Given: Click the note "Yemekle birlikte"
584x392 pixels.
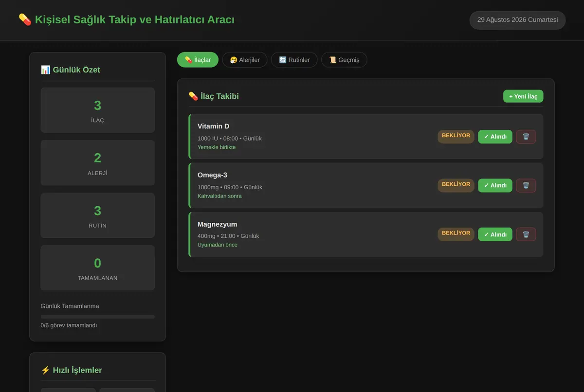Looking at the screenshot, I should click(217, 147).
